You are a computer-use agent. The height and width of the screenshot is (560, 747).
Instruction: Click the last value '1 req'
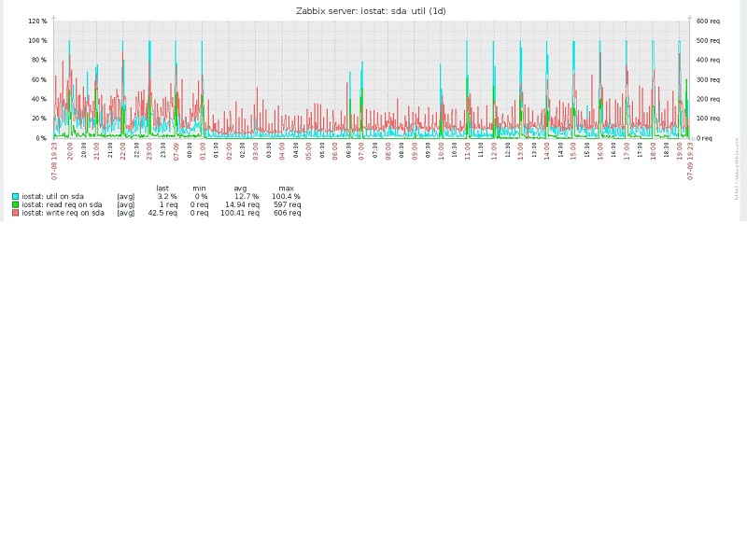pos(169,204)
